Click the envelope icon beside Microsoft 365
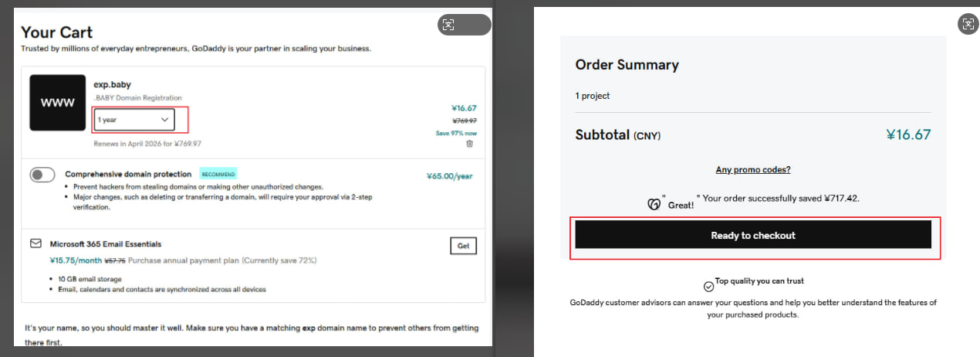The height and width of the screenshot is (357, 980). [x=35, y=243]
